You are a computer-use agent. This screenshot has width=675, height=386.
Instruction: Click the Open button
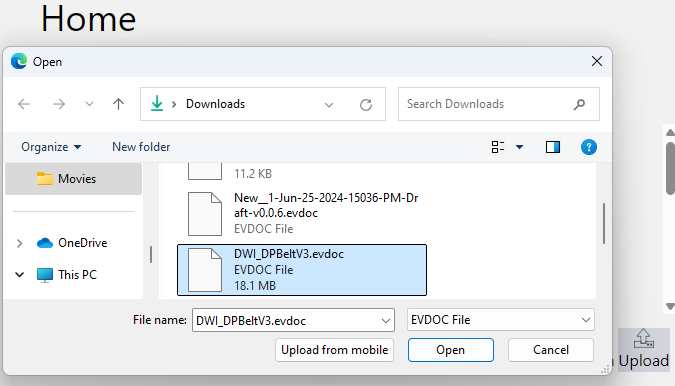[x=451, y=350]
